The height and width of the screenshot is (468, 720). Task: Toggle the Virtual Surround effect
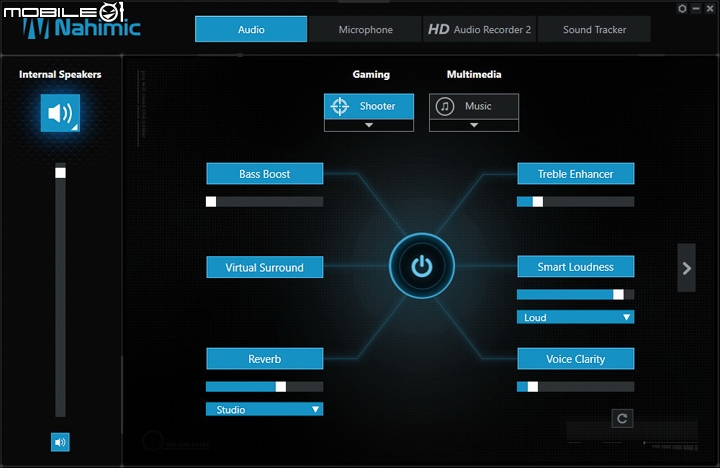click(264, 267)
